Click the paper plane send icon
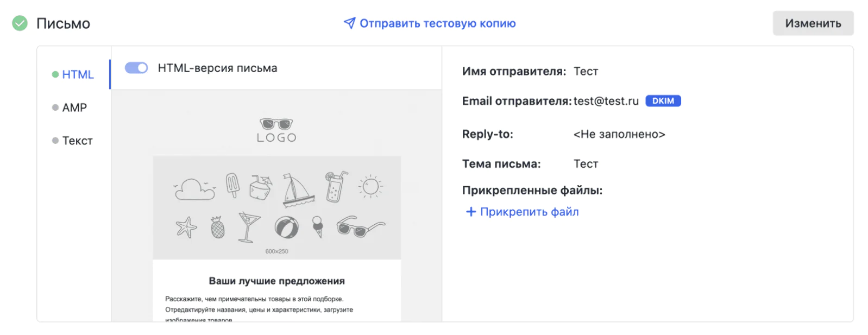 [x=350, y=23]
